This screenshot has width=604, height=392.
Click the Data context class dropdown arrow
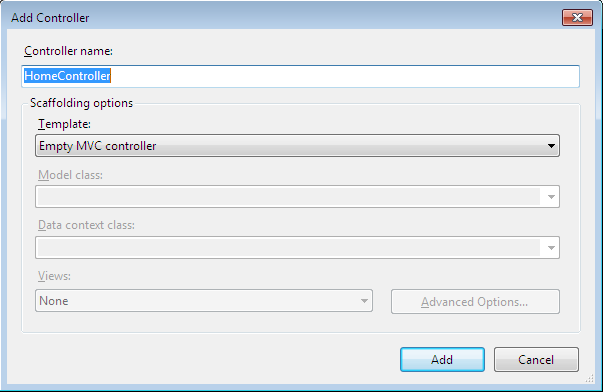[551, 248]
